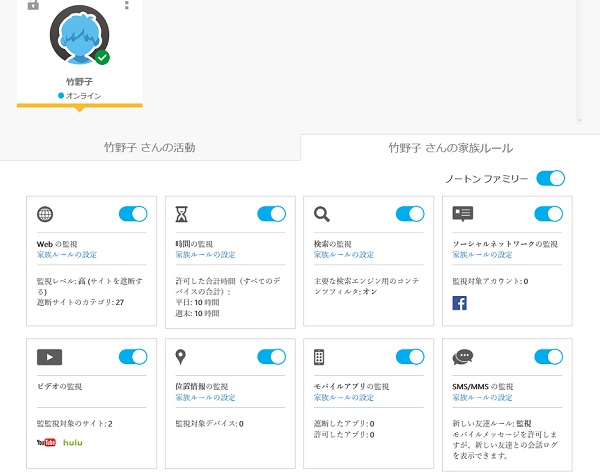Click the 監視対象アカウント: 0 text
The height and width of the screenshot is (474, 600).
490,281
